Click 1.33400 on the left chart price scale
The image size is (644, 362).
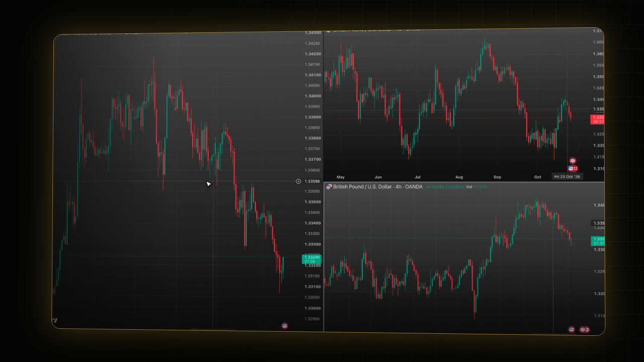pos(312,223)
